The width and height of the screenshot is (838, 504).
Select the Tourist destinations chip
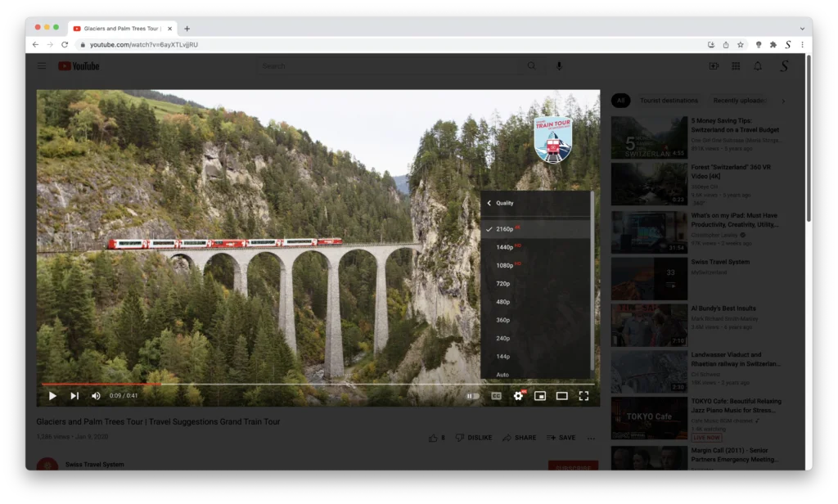coord(669,101)
